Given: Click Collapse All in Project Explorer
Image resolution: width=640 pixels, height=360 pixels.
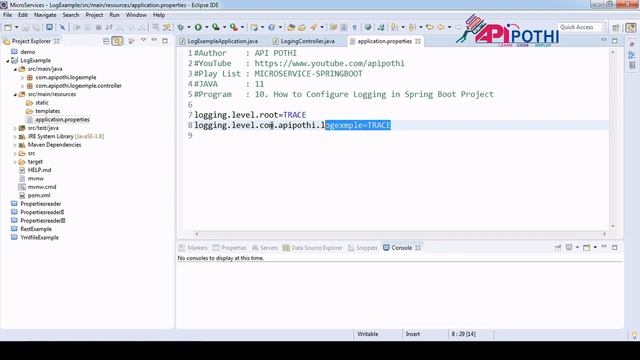Looking at the screenshot, I should pos(106,41).
